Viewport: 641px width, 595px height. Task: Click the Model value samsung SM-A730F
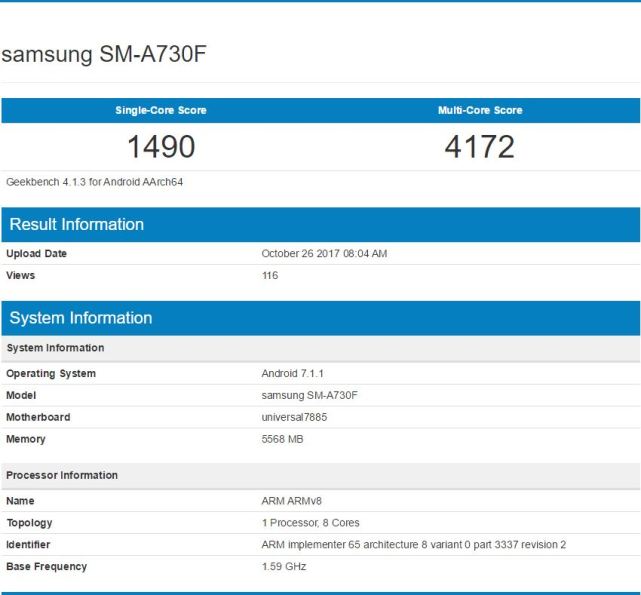click(x=309, y=395)
